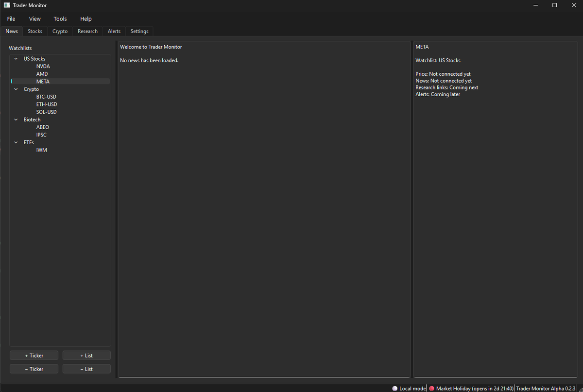Select BTC-USD ticker
Screen dimensions: 583x392
click(46, 97)
